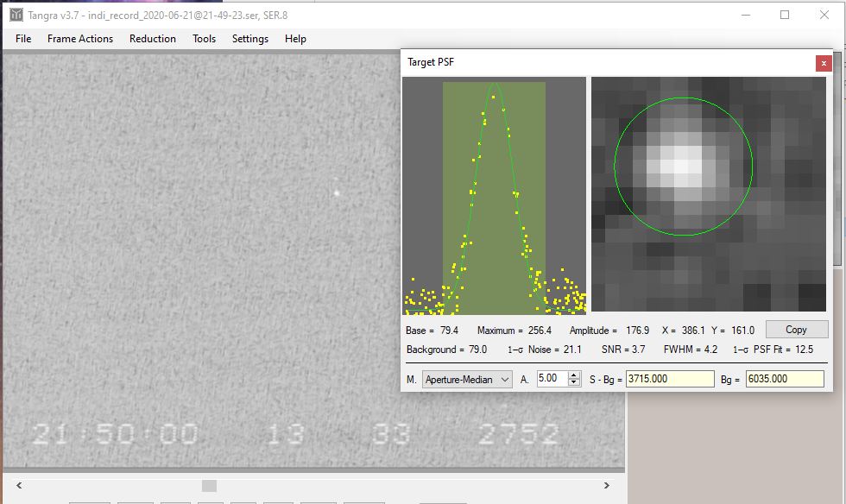
Task: Decrease aperture value with down arrow
Action: tap(573, 382)
